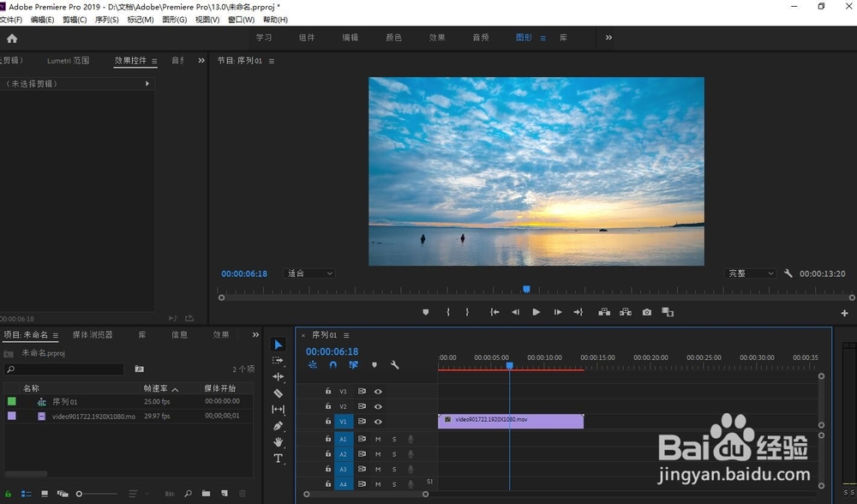
Task: Go to Out point
Action: 578,312
